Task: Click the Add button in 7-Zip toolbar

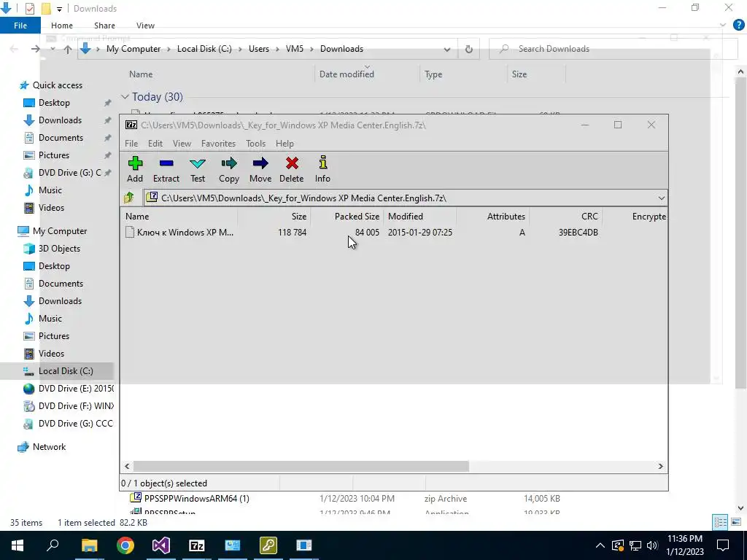Action: (135, 169)
